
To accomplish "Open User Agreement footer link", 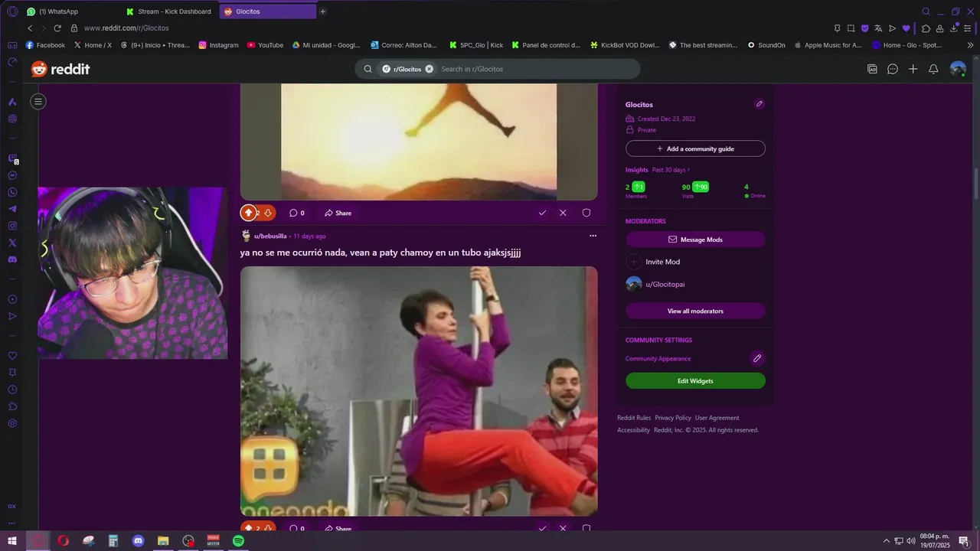I will coord(717,418).
